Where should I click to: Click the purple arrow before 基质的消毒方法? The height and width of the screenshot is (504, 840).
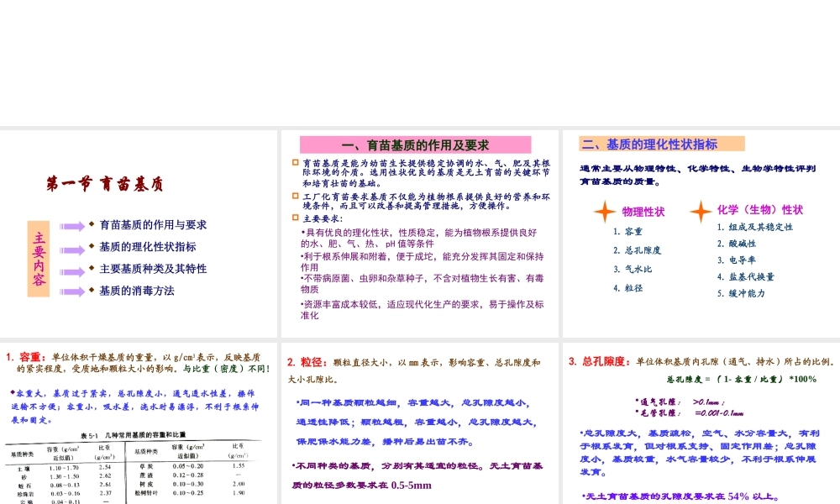(x=72, y=292)
